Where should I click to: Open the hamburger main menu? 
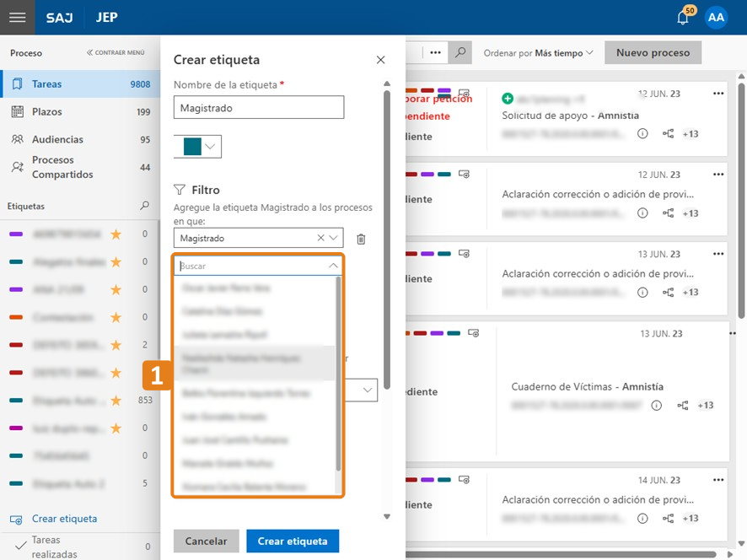[x=17, y=18]
